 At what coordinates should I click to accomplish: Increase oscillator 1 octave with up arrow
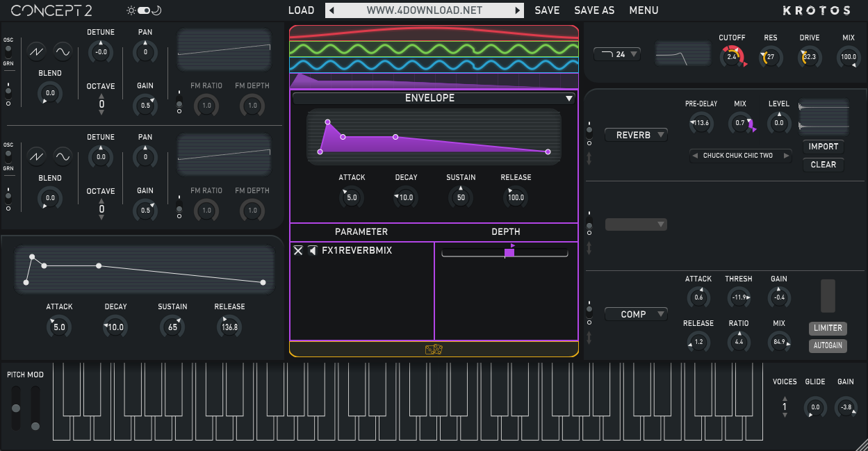click(x=101, y=96)
